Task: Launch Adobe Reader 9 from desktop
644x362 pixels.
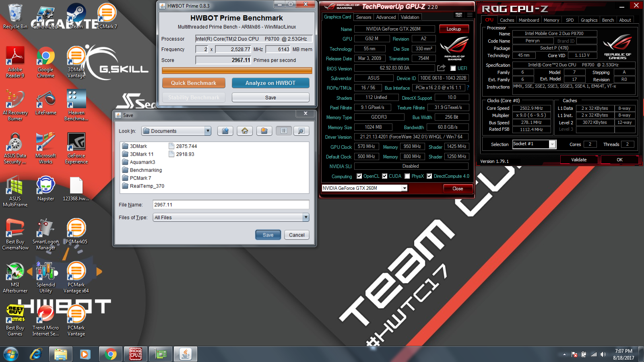Action: coord(15,62)
